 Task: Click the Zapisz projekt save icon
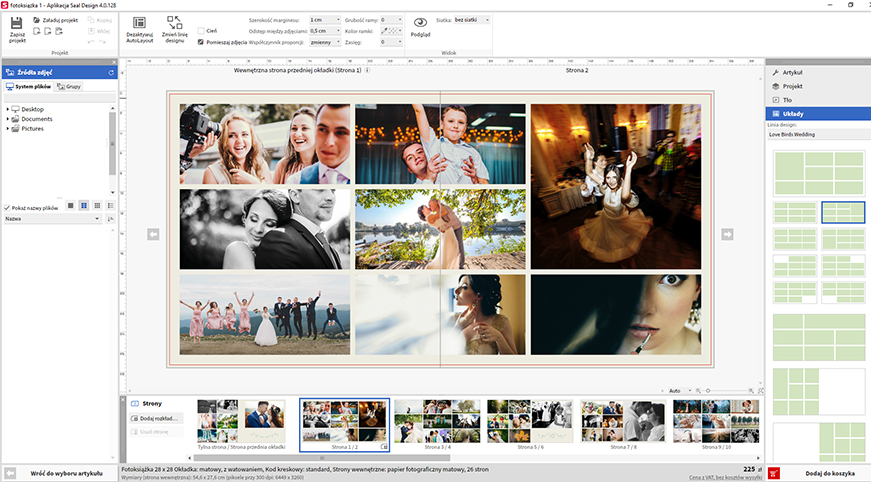point(17,23)
